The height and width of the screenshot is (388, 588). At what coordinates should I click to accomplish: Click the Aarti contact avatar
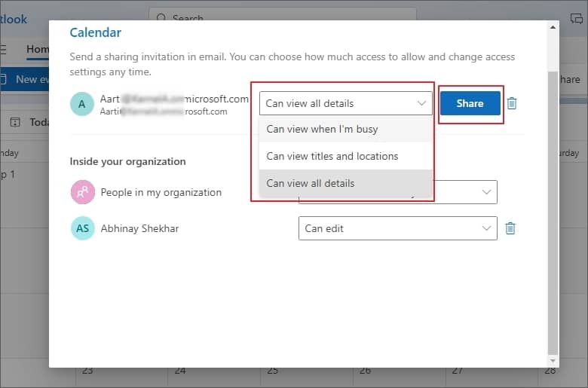(81, 104)
